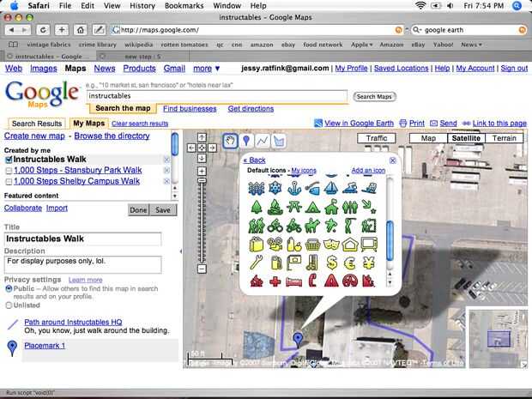The height and width of the screenshot is (399, 532).
Task: Select the theater masks icon
Action: point(331,245)
